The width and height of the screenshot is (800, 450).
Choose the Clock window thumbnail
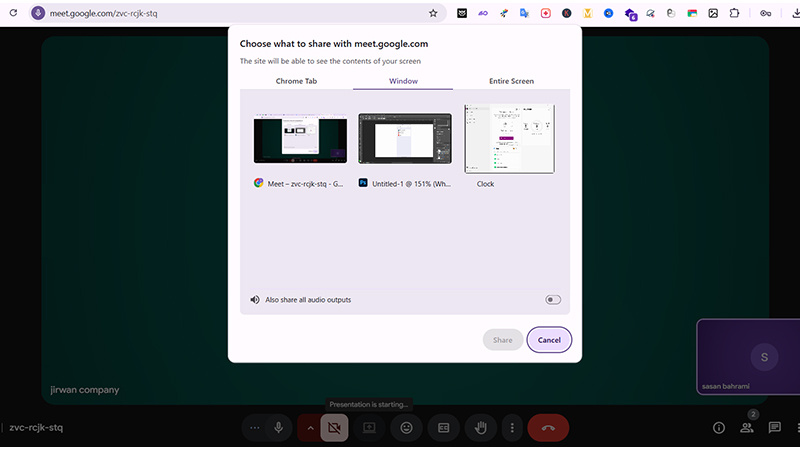click(x=509, y=139)
